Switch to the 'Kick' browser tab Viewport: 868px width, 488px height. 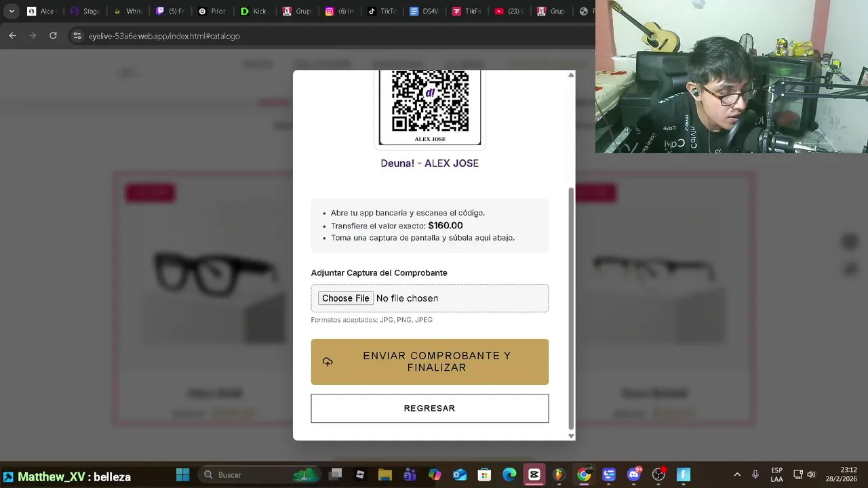255,11
